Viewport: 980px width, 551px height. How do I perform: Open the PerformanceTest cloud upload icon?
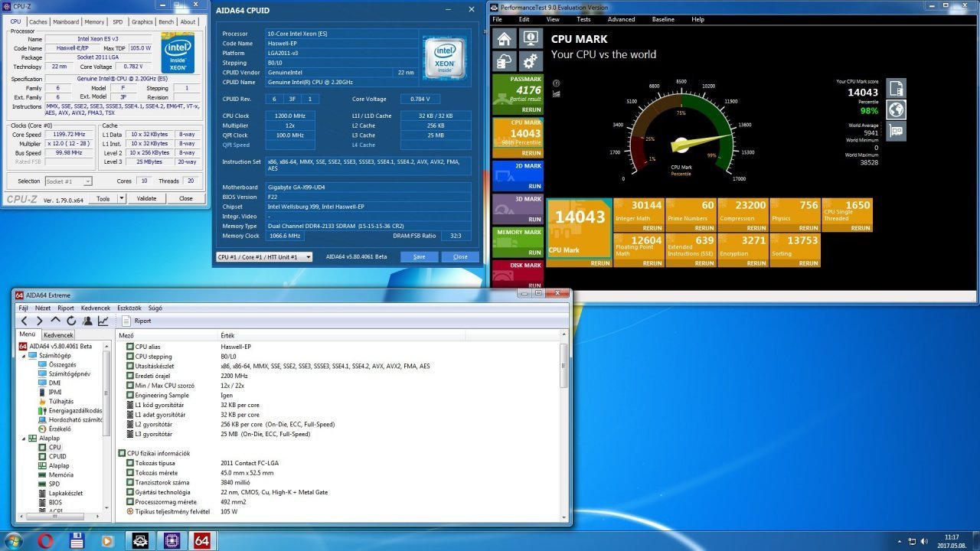click(504, 62)
